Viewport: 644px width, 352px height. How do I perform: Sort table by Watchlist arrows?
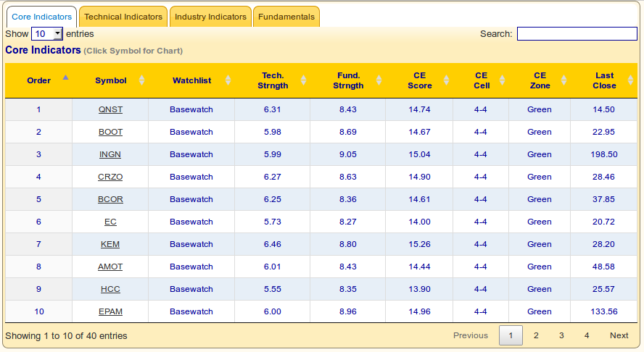pos(228,80)
